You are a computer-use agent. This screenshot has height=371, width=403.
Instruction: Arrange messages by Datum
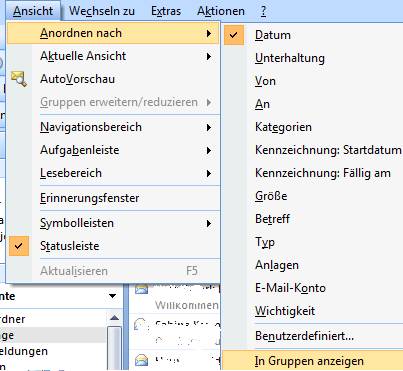coord(313,35)
